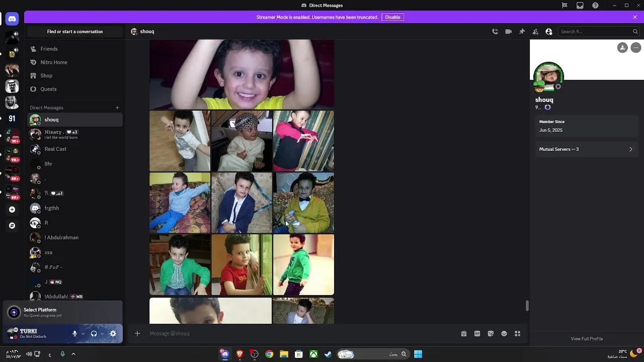Open the Xbox app in taskbar
This screenshot has height=362, width=644.
point(313,354)
